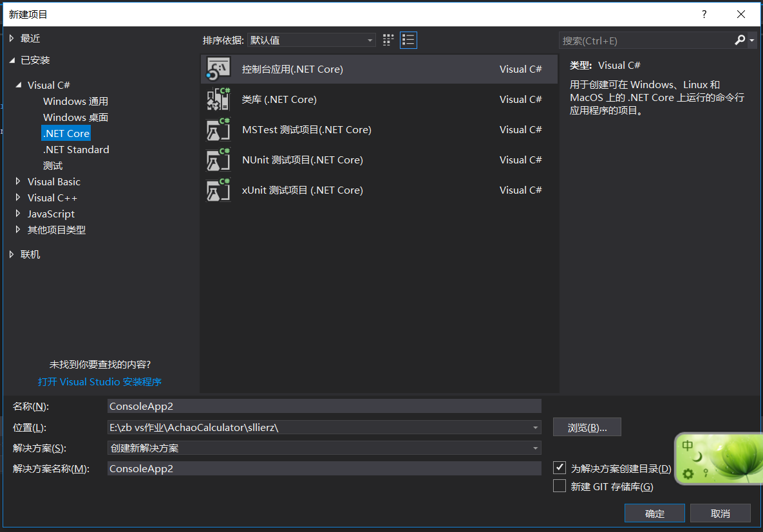Select the JavaScript tree item
The height and width of the screenshot is (532, 763).
point(51,214)
